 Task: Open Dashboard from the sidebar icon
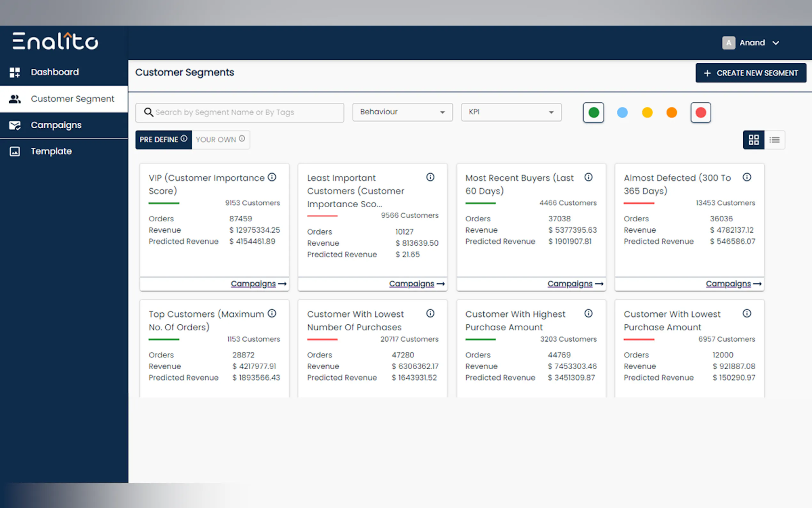[x=15, y=72]
